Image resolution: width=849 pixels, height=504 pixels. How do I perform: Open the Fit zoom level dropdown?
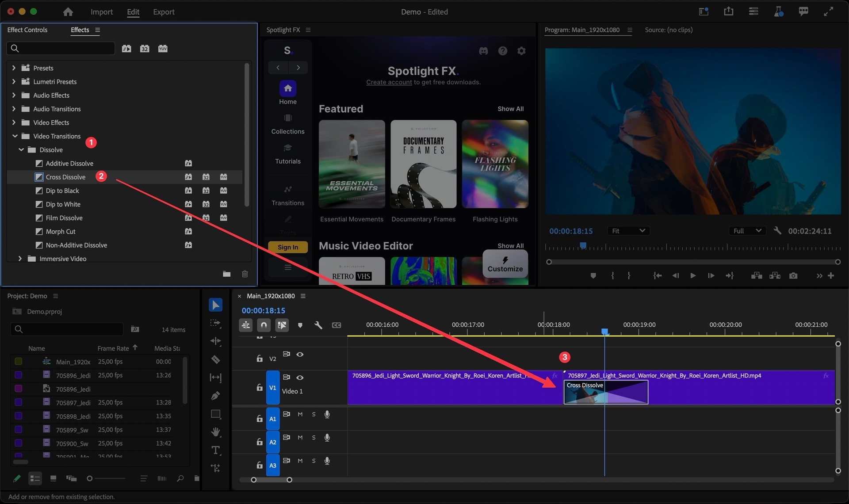(x=628, y=230)
